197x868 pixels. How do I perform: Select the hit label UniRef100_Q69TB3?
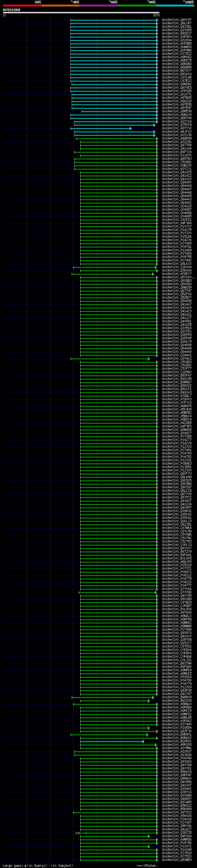coord(176,159)
